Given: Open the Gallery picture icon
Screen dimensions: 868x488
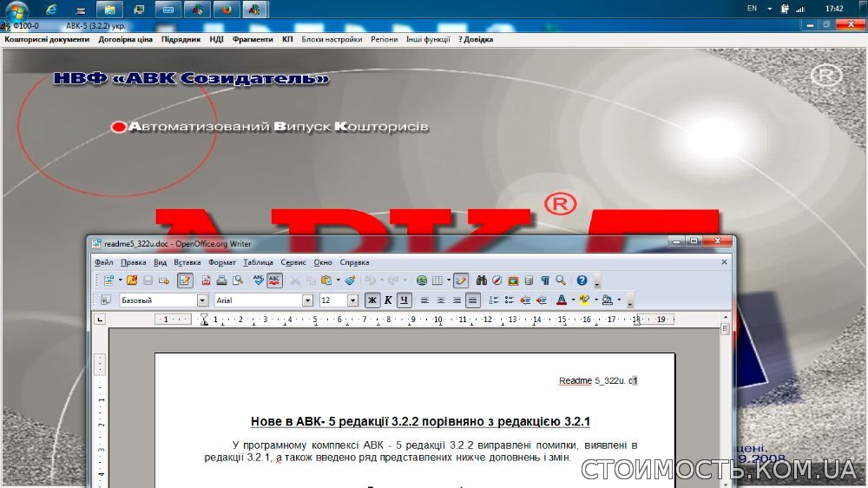Looking at the screenshot, I should [x=513, y=280].
